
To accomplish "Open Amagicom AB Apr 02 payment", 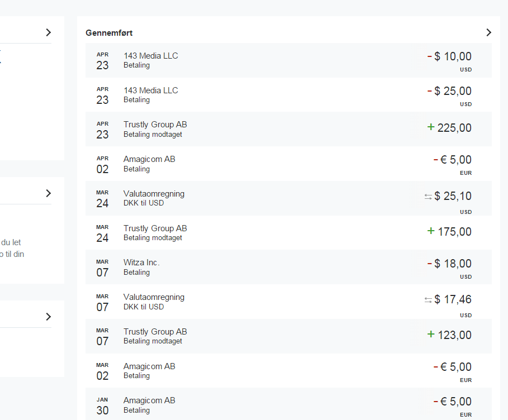I will pyautogui.click(x=289, y=164).
